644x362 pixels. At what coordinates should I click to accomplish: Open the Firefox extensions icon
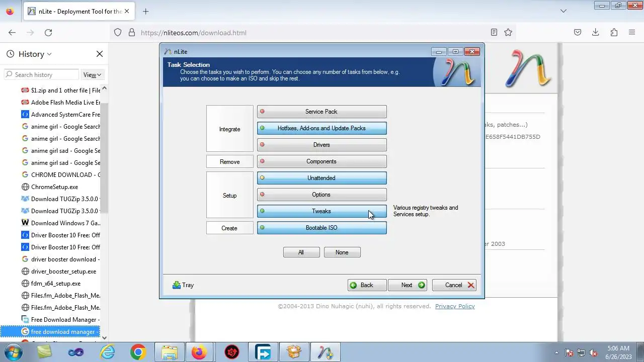pyautogui.click(x=614, y=32)
